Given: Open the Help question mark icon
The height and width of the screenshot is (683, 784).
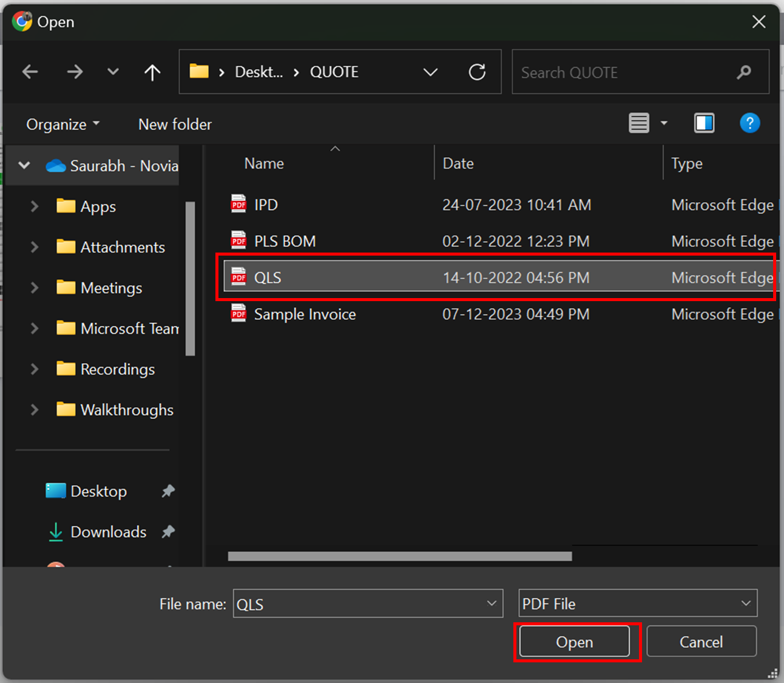Looking at the screenshot, I should click(749, 124).
